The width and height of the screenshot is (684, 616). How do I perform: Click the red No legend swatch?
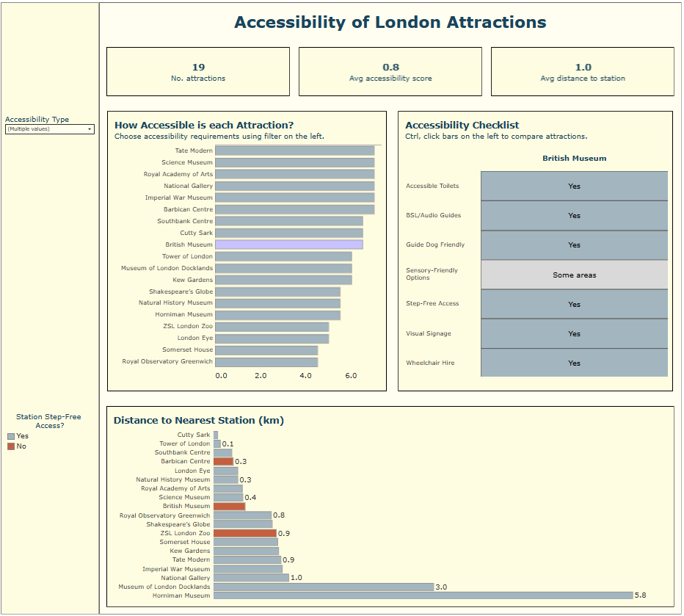(11, 446)
